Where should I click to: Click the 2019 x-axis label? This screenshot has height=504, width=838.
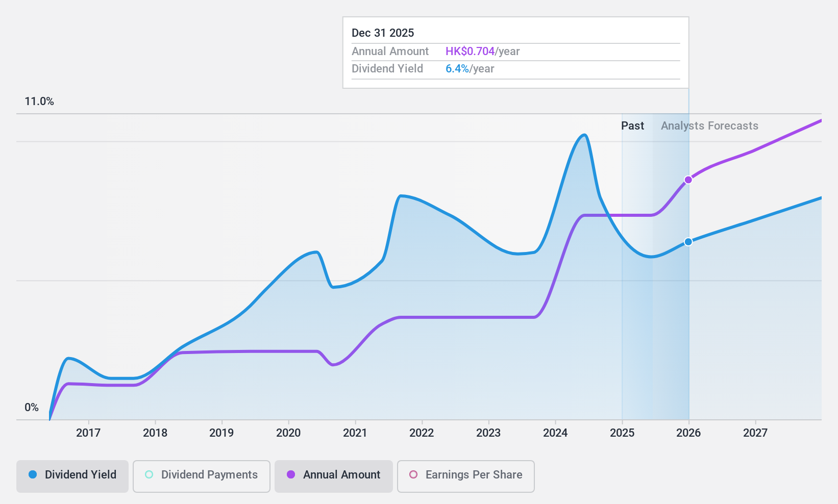tap(221, 433)
